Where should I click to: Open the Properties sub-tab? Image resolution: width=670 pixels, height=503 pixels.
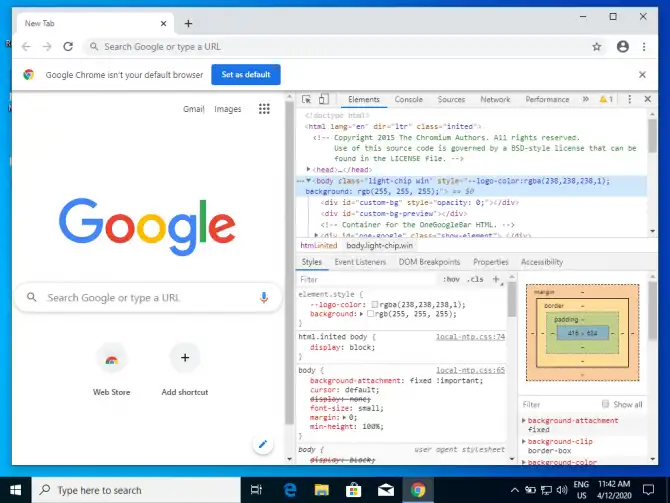pos(491,262)
